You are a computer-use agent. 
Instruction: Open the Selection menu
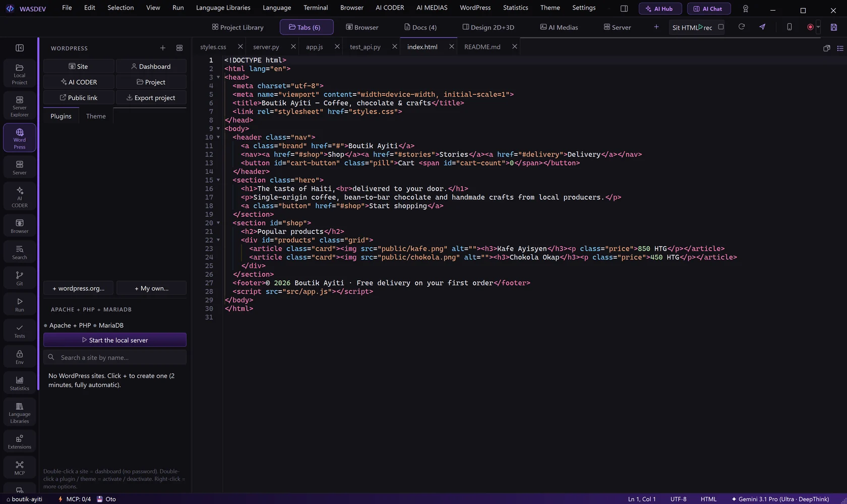click(120, 8)
